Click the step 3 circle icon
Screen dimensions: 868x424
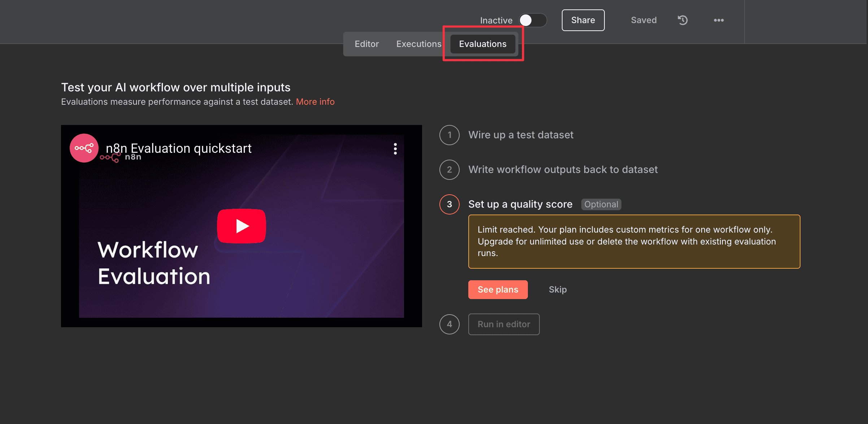pos(449,204)
